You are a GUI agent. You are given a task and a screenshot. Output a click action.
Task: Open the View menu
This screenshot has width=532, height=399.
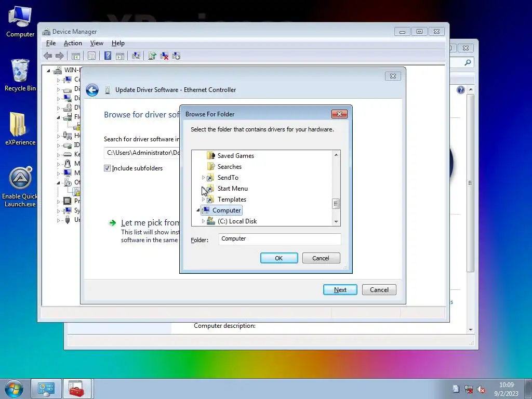click(97, 43)
